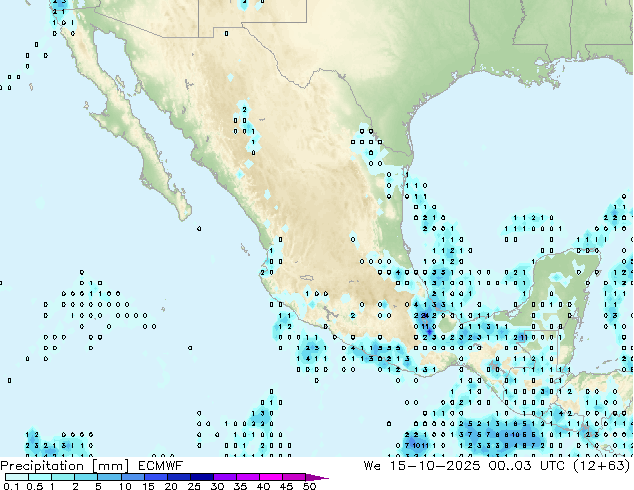634x490 pixels.
Task: Select the 5–10 mm light blue swatch
Action: [110, 477]
